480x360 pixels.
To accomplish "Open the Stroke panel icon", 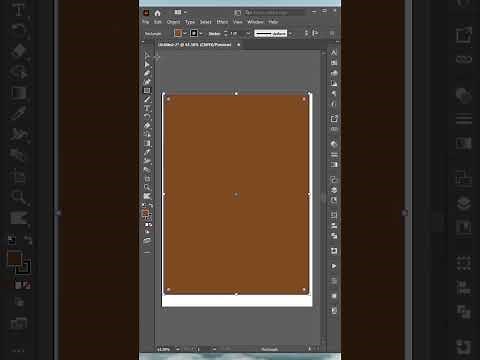I will (x=334, y=154).
